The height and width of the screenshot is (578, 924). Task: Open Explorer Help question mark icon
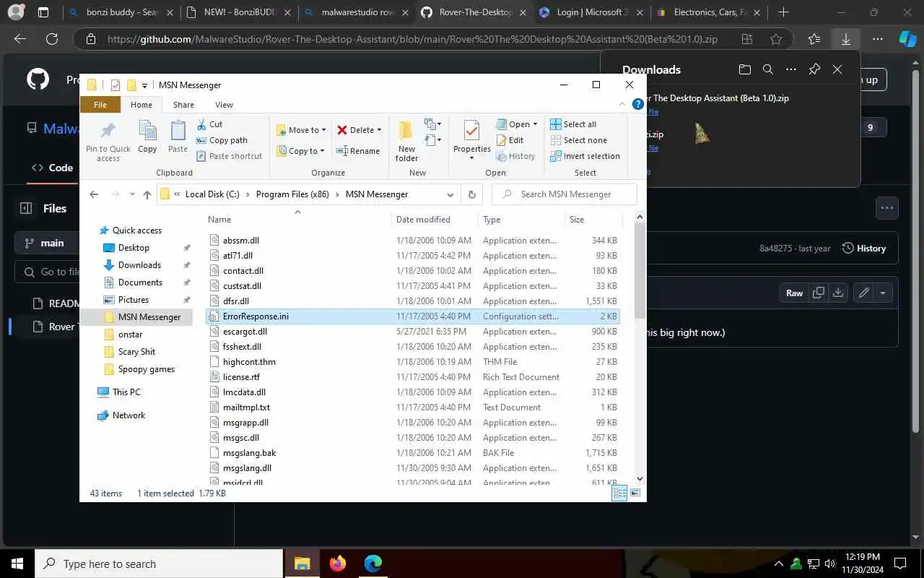637,105
